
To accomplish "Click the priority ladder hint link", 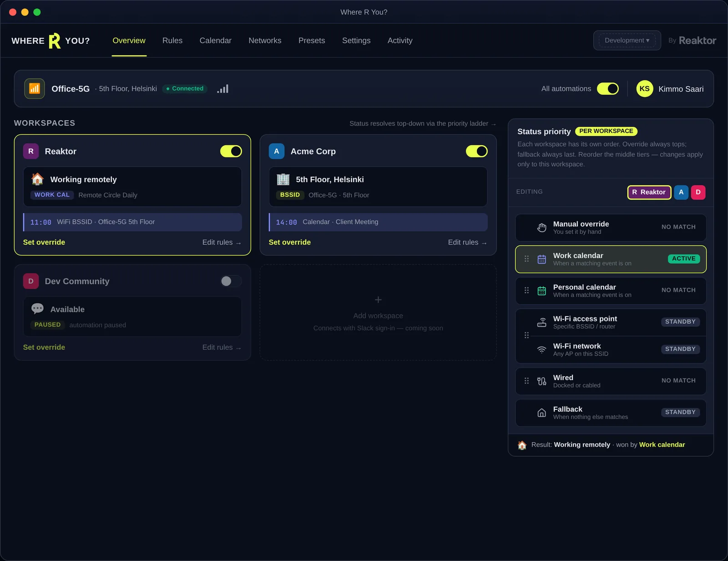I will click(x=423, y=123).
